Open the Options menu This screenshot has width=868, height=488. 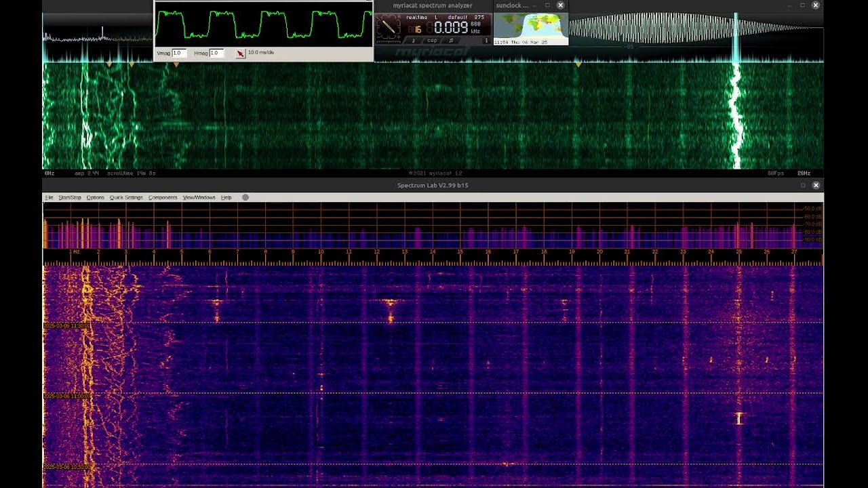(x=96, y=197)
